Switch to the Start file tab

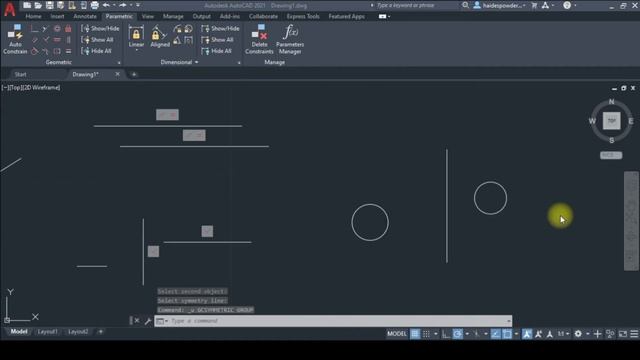tap(20, 74)
